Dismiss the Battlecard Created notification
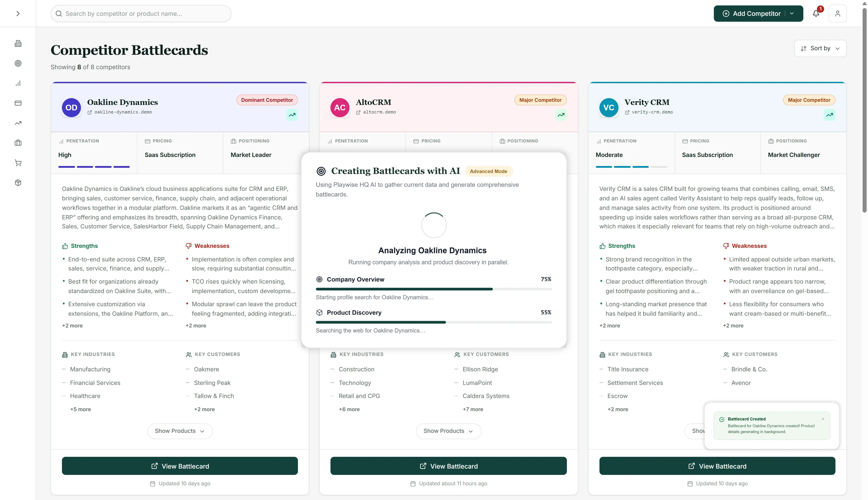Screen dimensions: 868x500 (823, 419)
